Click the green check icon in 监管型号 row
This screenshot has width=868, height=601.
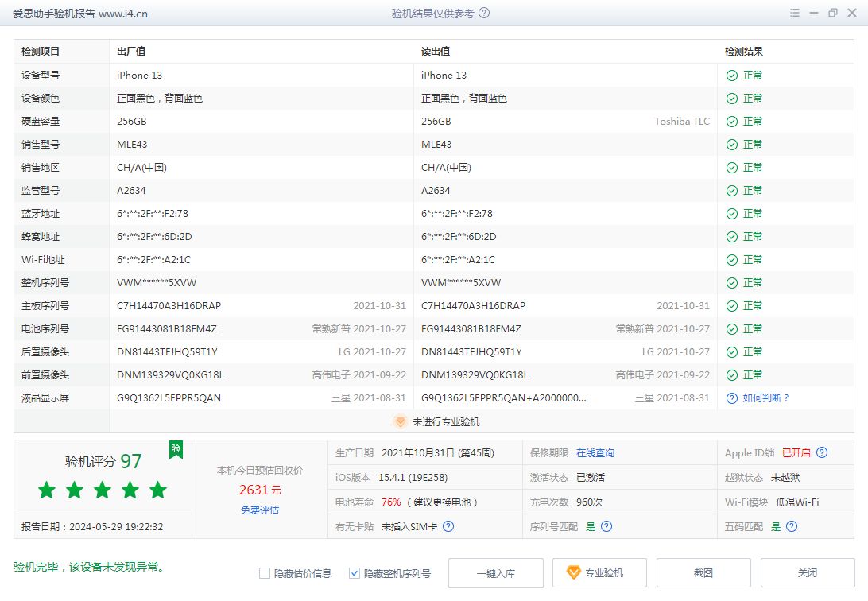(732, 190)
